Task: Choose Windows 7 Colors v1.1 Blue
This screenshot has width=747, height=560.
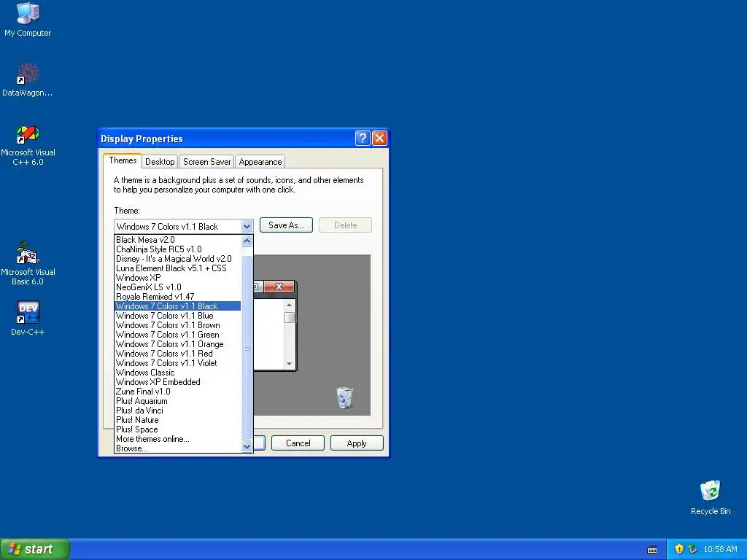Action: 178,316
